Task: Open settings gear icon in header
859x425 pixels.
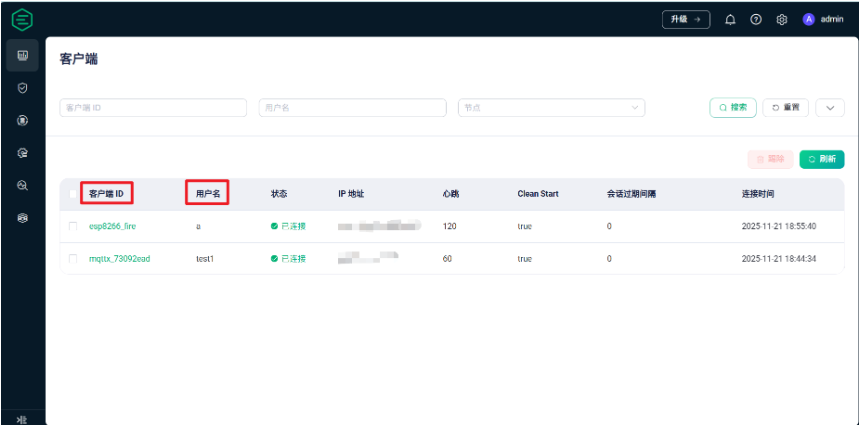Action: [782, 20]
